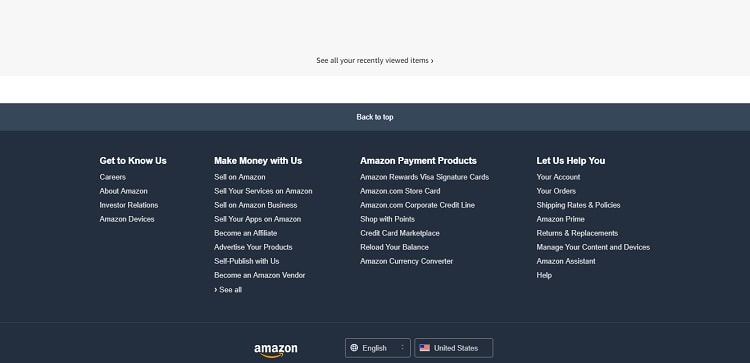750x363 pixels.
Task: Choose Self-Publish with Us
Action: (x=247, y=261)
